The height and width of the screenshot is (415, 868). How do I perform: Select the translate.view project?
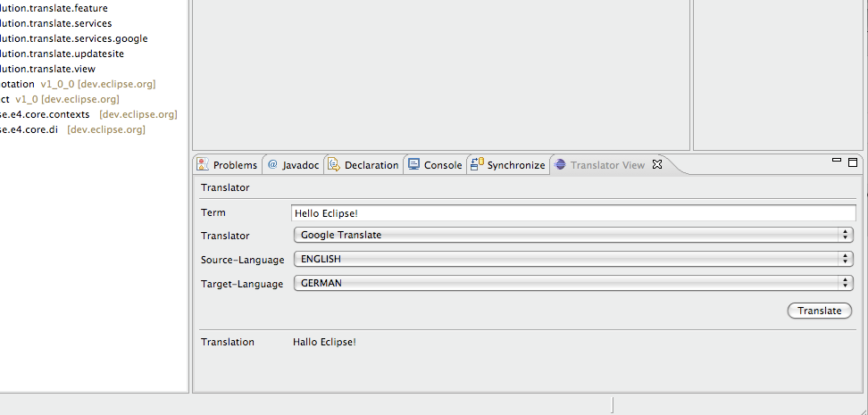coord(47,70)
